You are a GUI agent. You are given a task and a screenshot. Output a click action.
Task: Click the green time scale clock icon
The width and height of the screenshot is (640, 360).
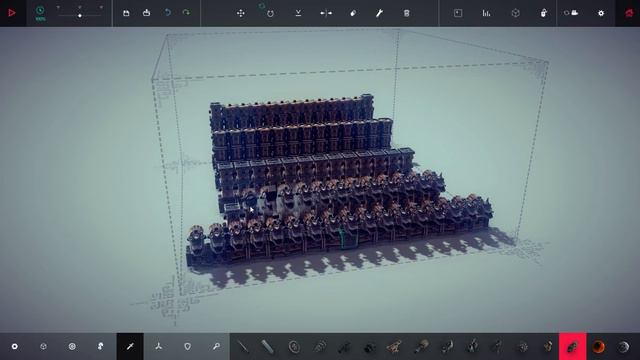click(x=40, y=11)
